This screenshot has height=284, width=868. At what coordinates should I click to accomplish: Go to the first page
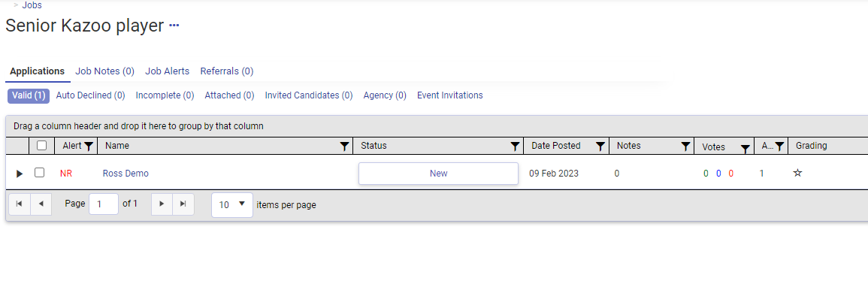20,204
